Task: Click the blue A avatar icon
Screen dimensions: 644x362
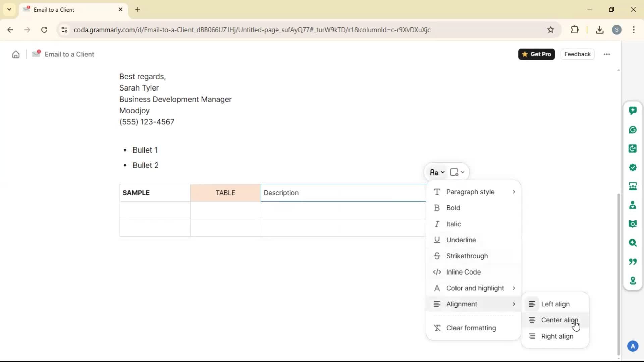Action: pyautogui.click(x=633, y=346)
